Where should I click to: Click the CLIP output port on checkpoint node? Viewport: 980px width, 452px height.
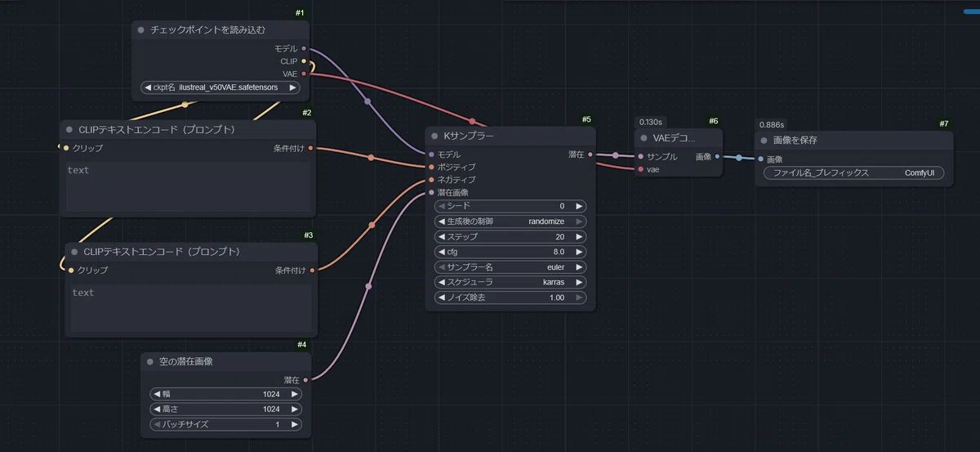point(304,61)
